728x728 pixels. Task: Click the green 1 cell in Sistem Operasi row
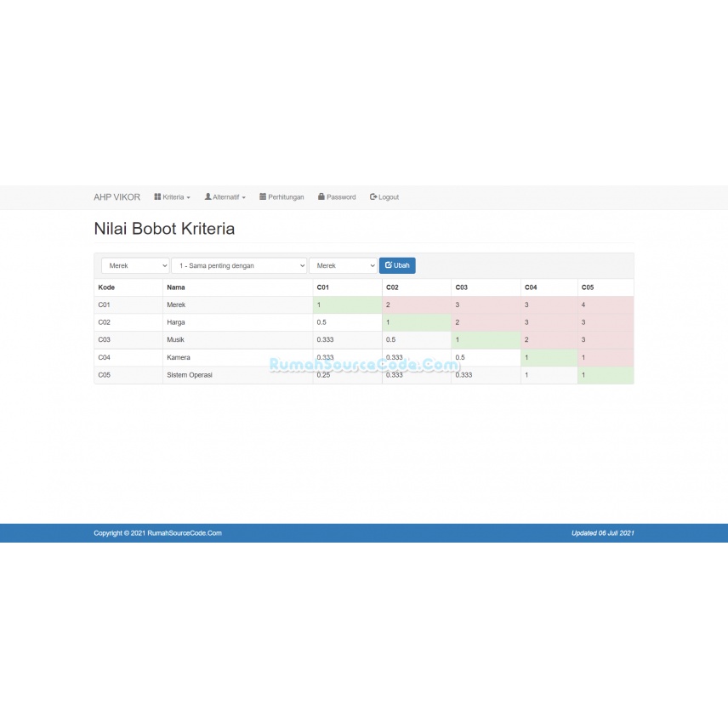click(x=606, y=375)
